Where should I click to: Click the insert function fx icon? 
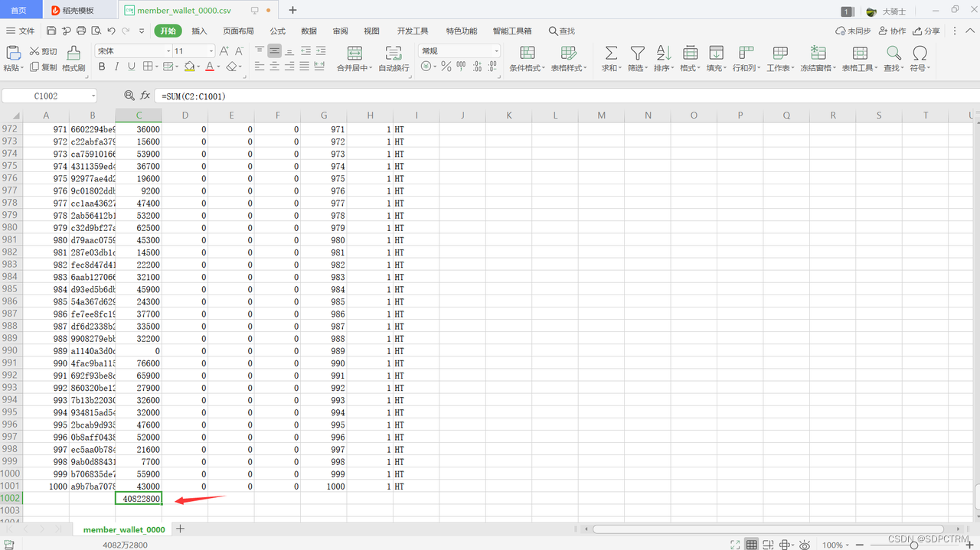tap(145, 96)
